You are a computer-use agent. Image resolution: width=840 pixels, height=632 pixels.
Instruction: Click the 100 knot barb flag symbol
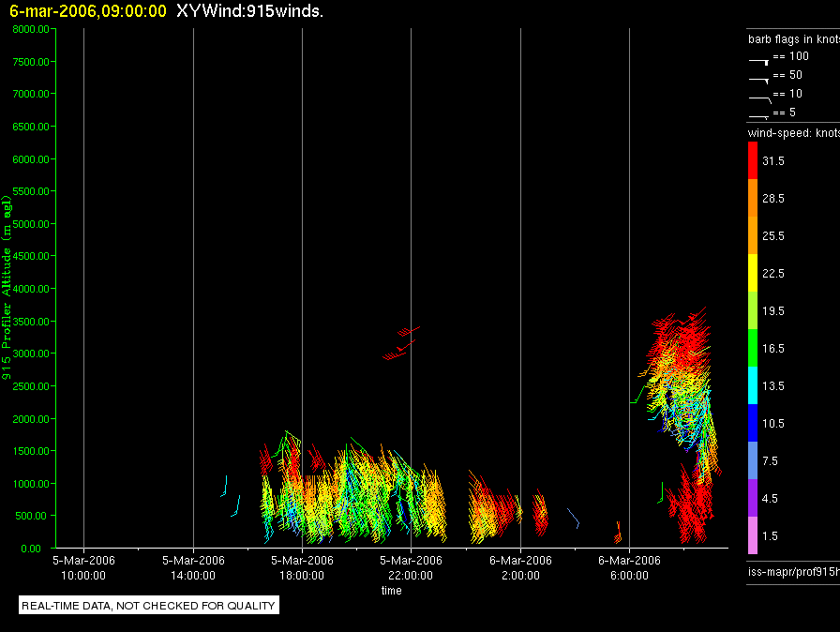[758, 62]
